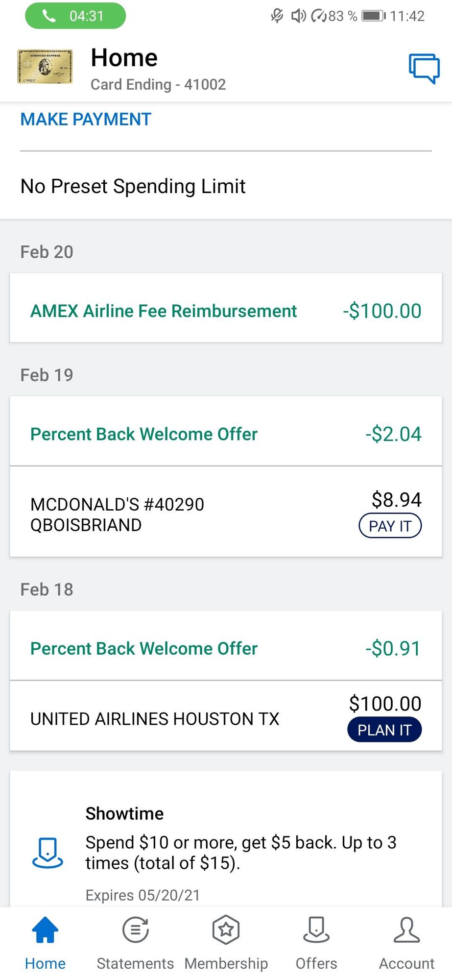The height and width of the screenshot is (980, 452).
Task: Tap the muted microphone status icon
Action: [x=277, y=16]
